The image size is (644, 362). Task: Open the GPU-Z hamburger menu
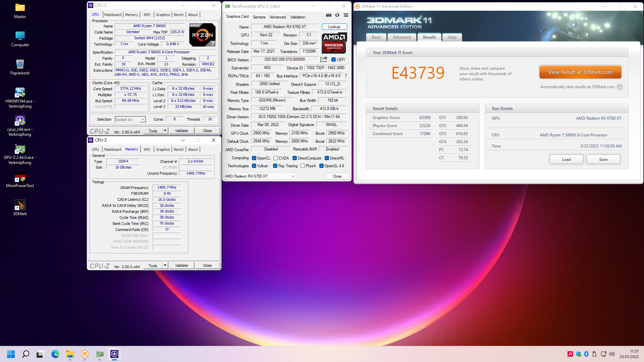[x=346, y=15]
